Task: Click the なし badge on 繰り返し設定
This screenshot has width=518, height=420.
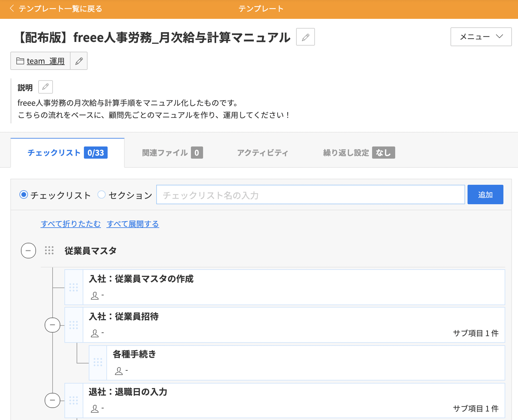Action: 384,153
